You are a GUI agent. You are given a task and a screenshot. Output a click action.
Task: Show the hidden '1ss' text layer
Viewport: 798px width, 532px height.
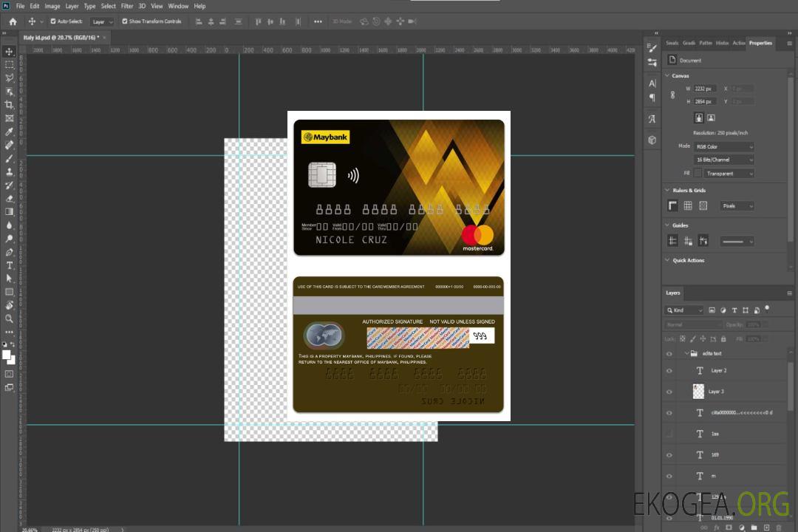(x=669, y=434)
